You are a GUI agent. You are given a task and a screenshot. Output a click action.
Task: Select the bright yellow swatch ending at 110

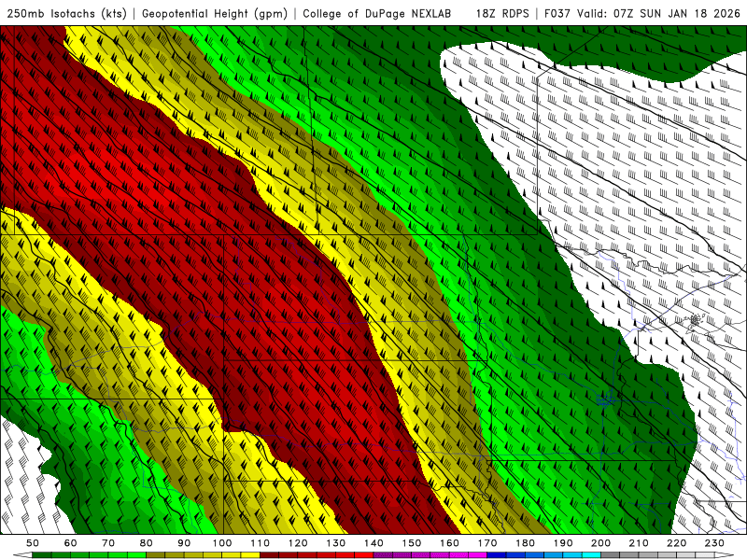point(250,555)
